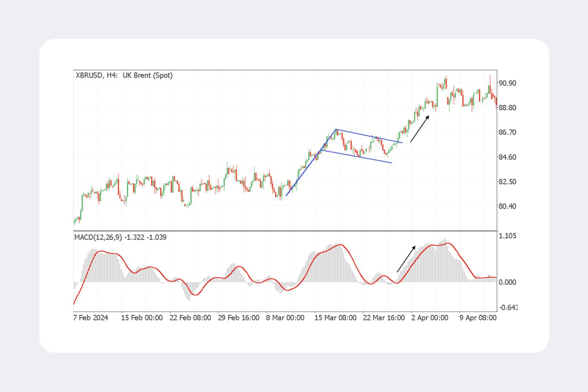Viewport: 588px width, 392px height.
Task: Click the 2 Apr 00:00 time label
Action: pyautogui.click(x=430, y=318)
